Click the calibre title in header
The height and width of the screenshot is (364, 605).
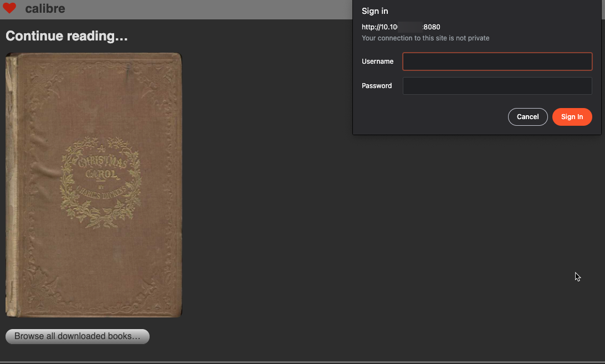coord(45,8)
